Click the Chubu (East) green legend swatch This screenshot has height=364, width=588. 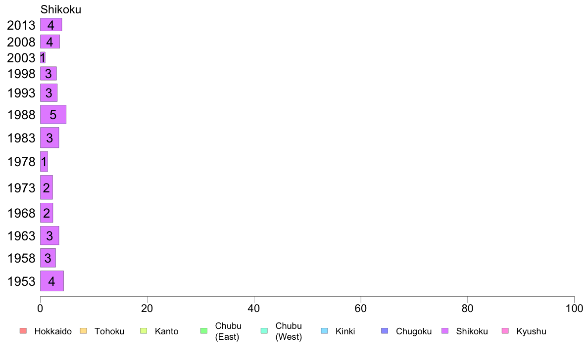click(204, 331)
